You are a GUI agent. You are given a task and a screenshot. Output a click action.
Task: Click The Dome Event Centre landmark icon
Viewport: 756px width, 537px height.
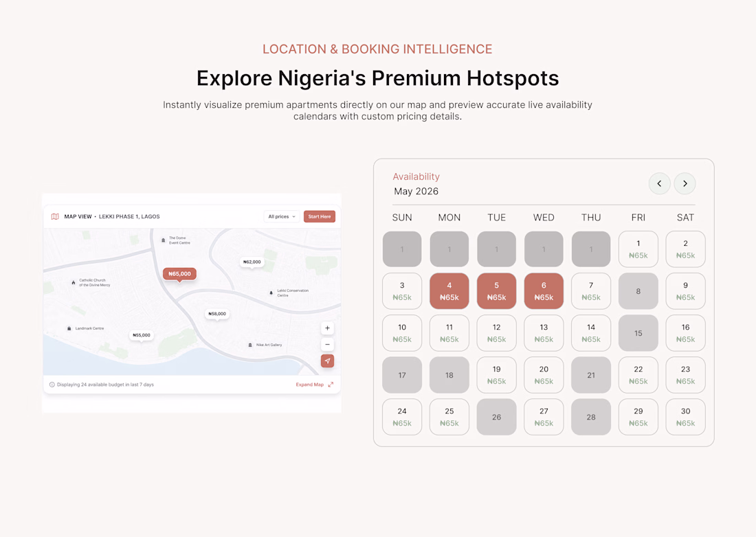(164, 240)
